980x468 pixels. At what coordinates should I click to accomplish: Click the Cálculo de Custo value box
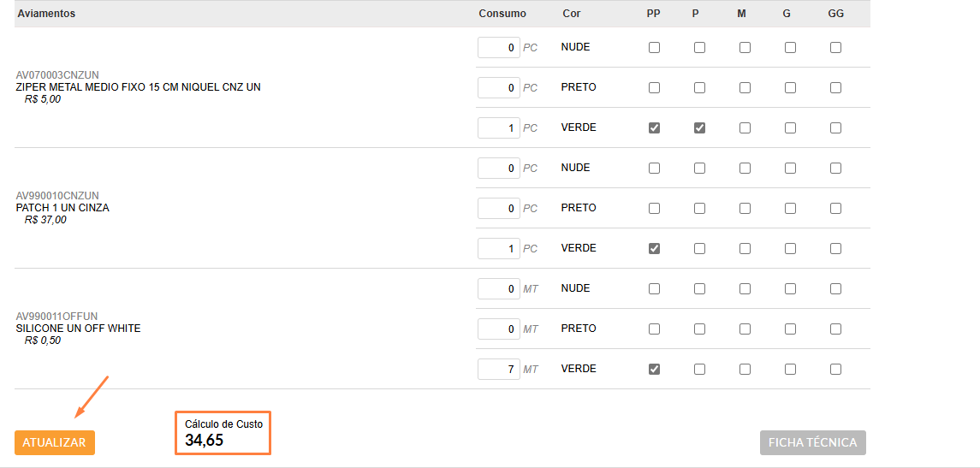pos(223,434)
